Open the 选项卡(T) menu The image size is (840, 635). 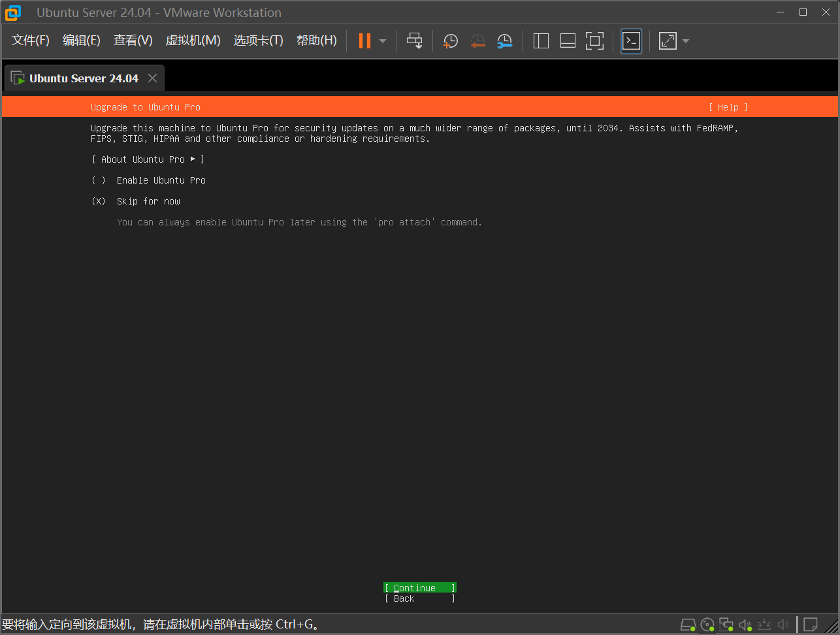(x=259, y=41)
